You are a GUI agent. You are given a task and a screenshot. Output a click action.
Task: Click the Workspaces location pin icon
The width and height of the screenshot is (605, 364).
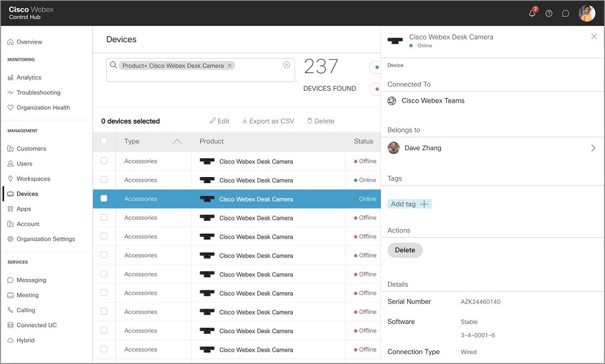[11, 178]
